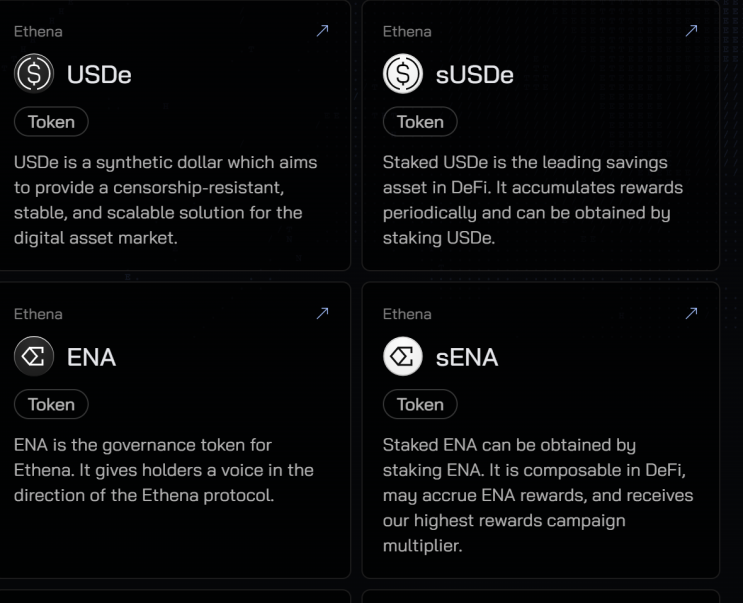Open sENA card external link arrow
The image size is (743, 603).
[x=691, y=314]
